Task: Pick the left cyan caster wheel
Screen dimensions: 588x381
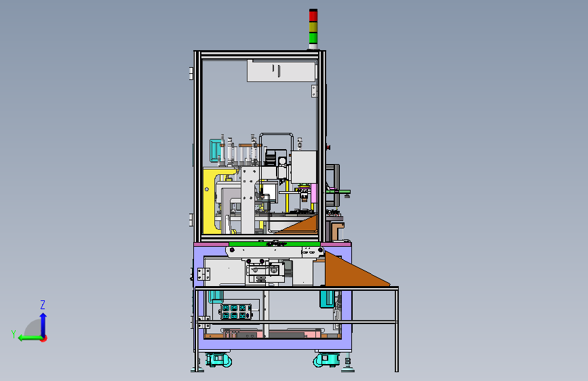Action: (218, 360)
